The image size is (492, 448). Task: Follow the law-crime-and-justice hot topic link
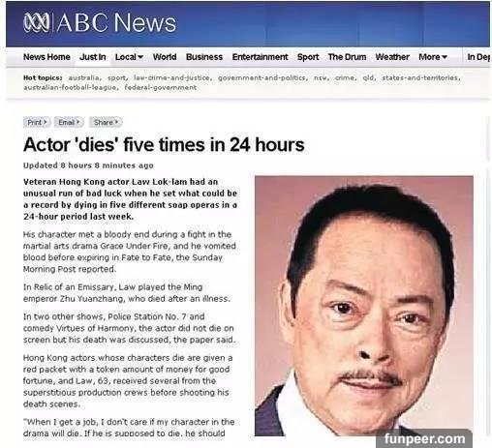pyautogui.click(x=172, y=77)
